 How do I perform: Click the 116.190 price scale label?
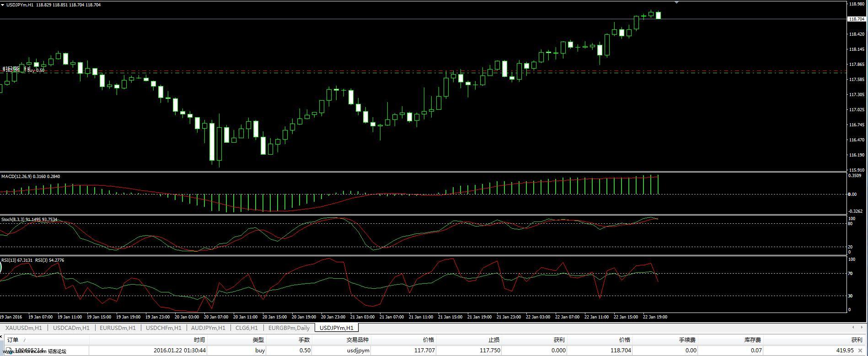click(x=856, y=155)
